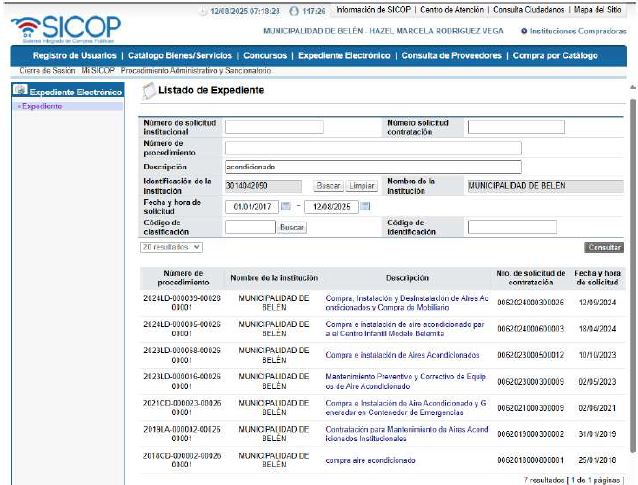Click the Limpiar button
Viewport: 638px width, 485px height.
[x=362, y=186]
